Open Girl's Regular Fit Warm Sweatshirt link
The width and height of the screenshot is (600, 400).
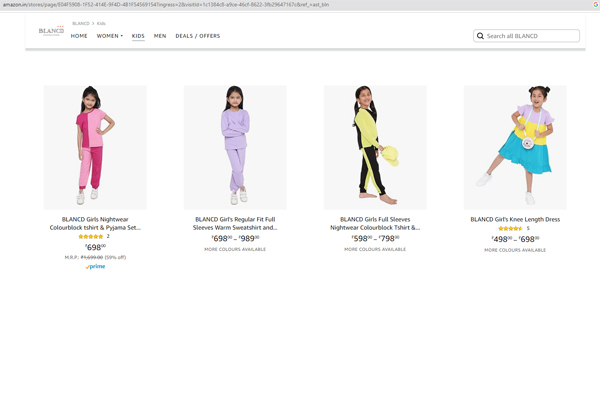(x=235, y=223)
